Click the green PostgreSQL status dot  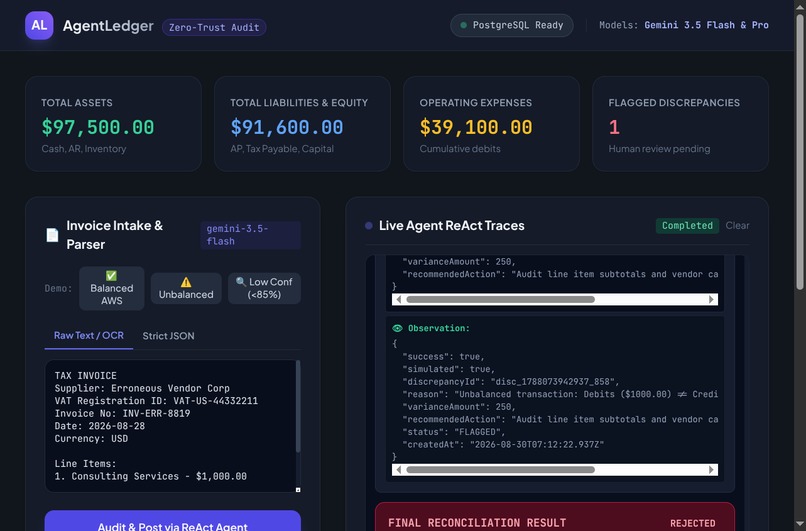463,25
